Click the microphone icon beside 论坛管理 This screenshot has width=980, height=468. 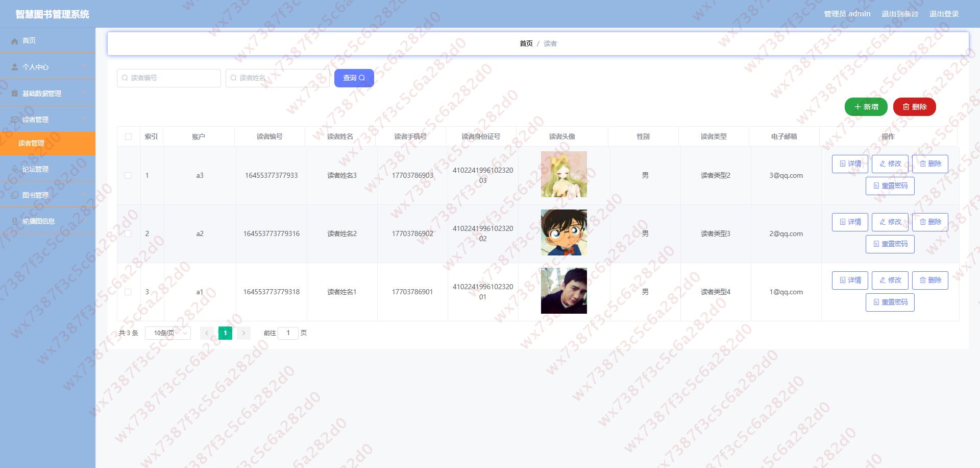point(15,169)
